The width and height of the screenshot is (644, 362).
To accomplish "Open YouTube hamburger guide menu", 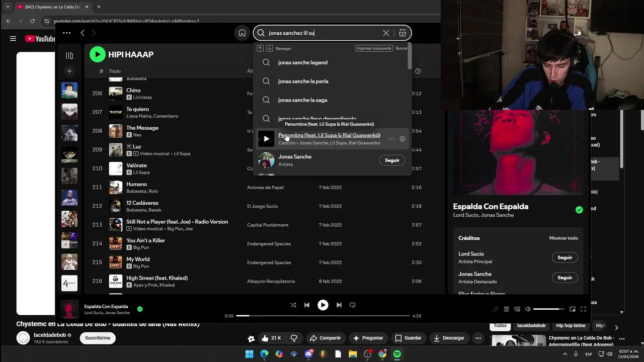I will click(x=13, y=39).
